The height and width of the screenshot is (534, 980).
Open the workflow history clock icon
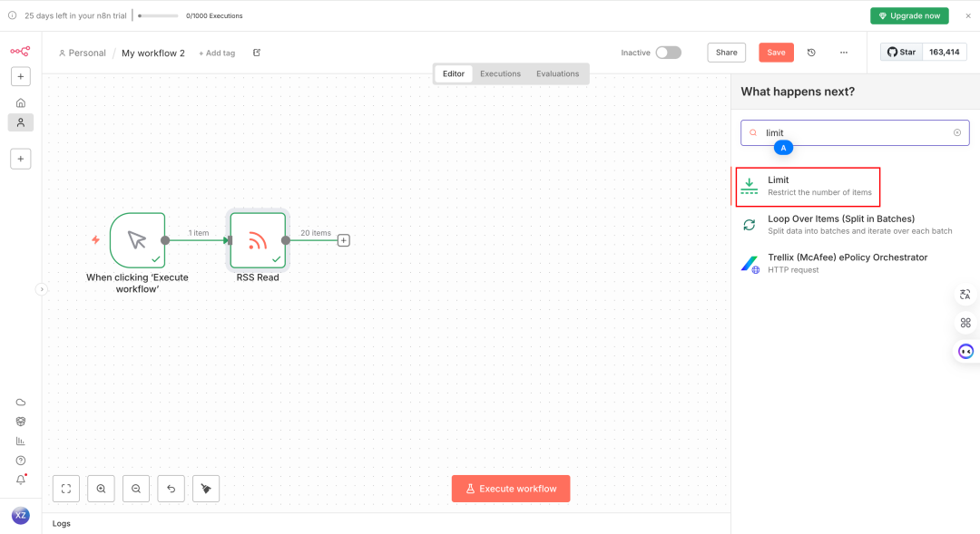(811, 53)
